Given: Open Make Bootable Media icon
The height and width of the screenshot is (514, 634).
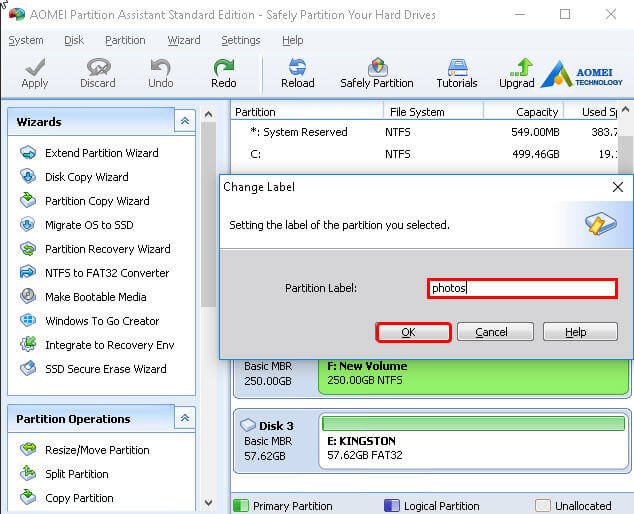Looking at the screenshot, I should [x=28, y=296].
